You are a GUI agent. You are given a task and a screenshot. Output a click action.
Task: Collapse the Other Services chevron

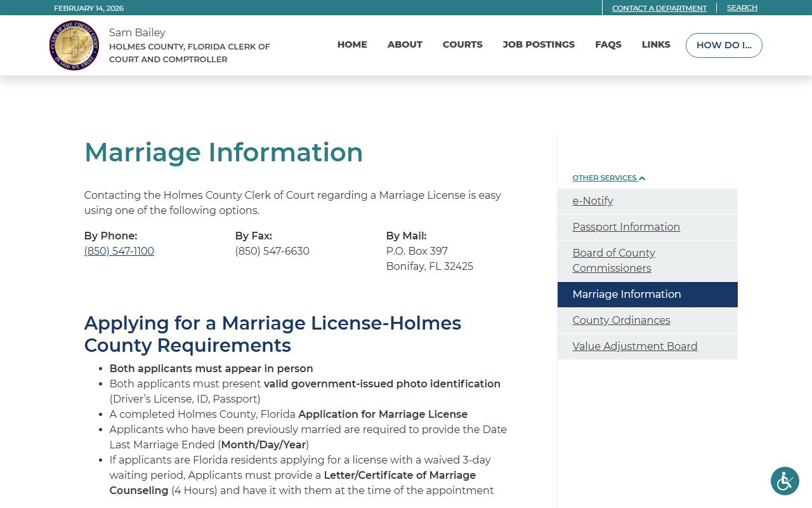(x=642, y=178)
